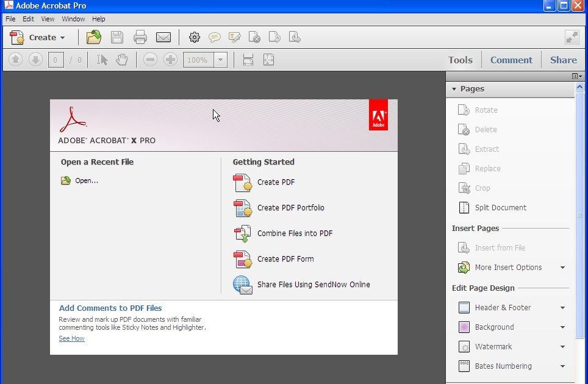Open the File menu
This screenshot has width=588, height=384.
10,19
